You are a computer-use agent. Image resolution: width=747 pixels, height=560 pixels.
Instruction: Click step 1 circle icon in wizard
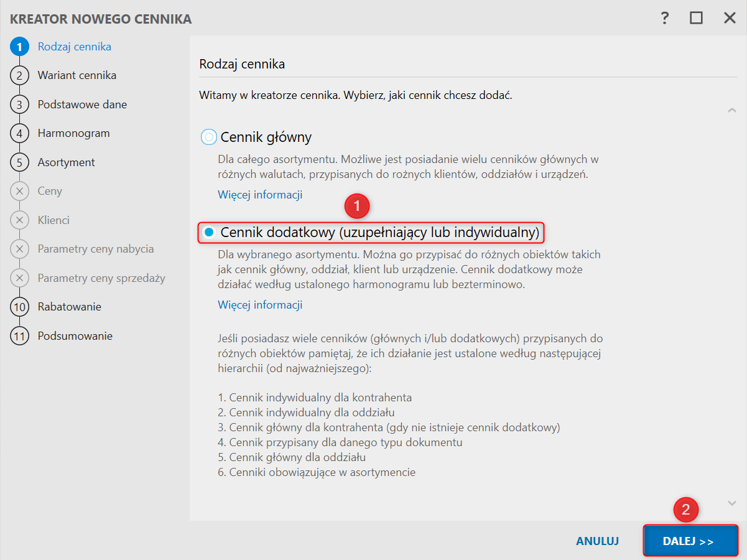[x=19, y=47]
